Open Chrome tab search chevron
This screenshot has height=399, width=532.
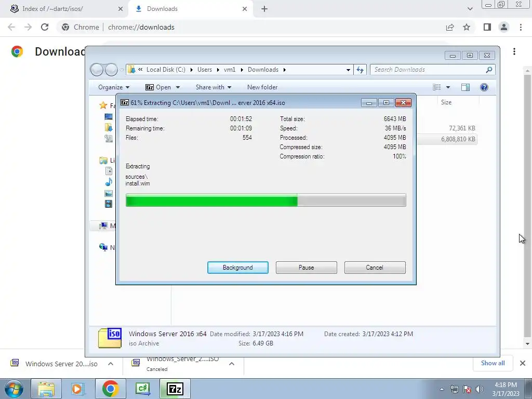470,9
